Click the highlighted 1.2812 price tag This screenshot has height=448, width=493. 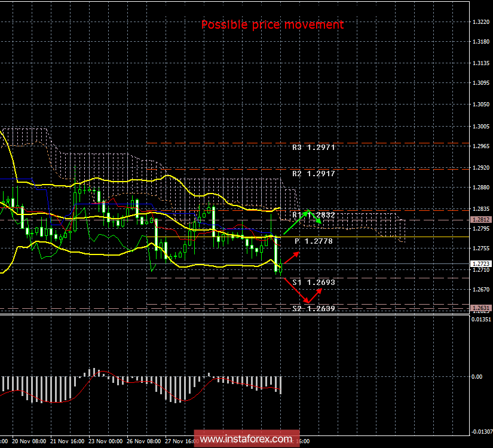click(480, 219)
